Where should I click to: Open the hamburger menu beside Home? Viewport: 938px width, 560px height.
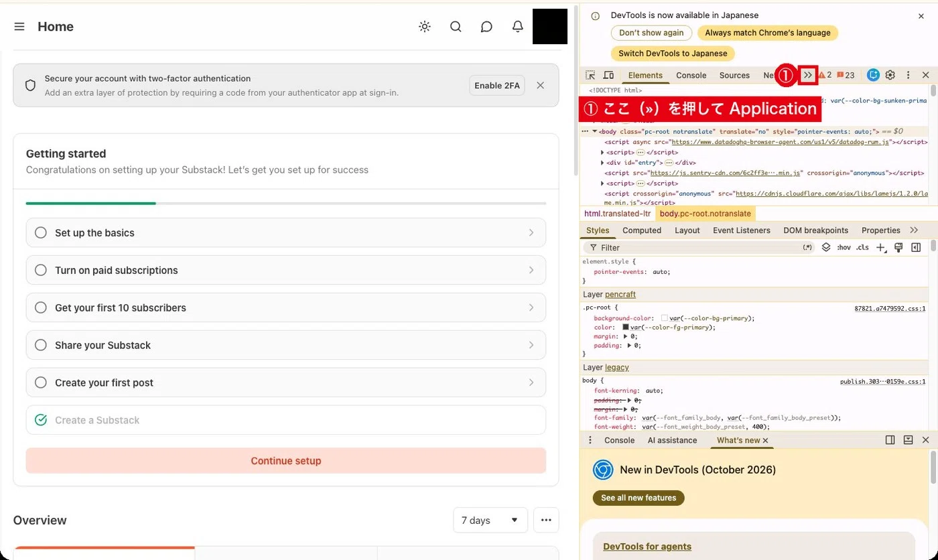[19, 27]
